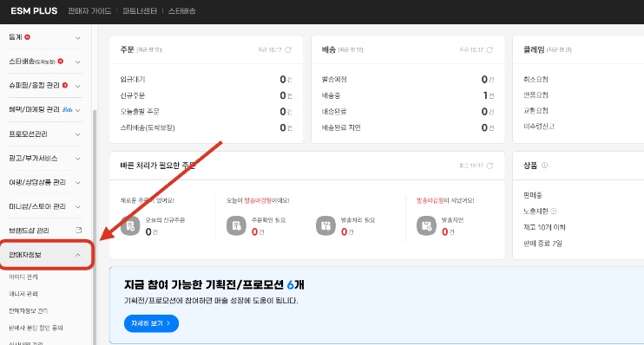Click 미수령신고 in the 클레임 card
644x345 pixels.
539,127
